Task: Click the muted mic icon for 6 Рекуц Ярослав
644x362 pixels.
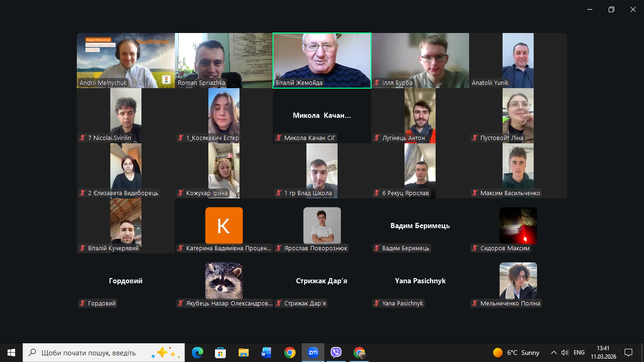Action: click(x=377, y=193)
